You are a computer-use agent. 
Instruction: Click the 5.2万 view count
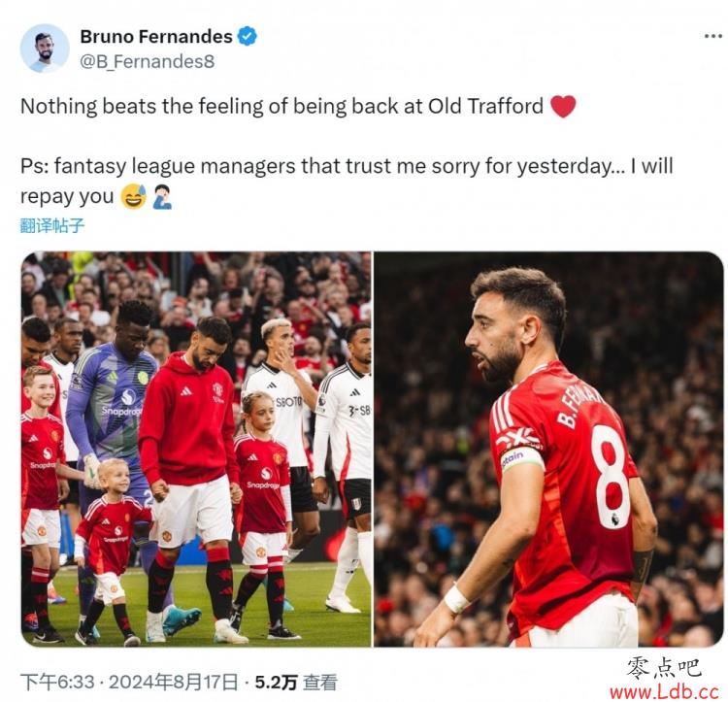point(276,682)
